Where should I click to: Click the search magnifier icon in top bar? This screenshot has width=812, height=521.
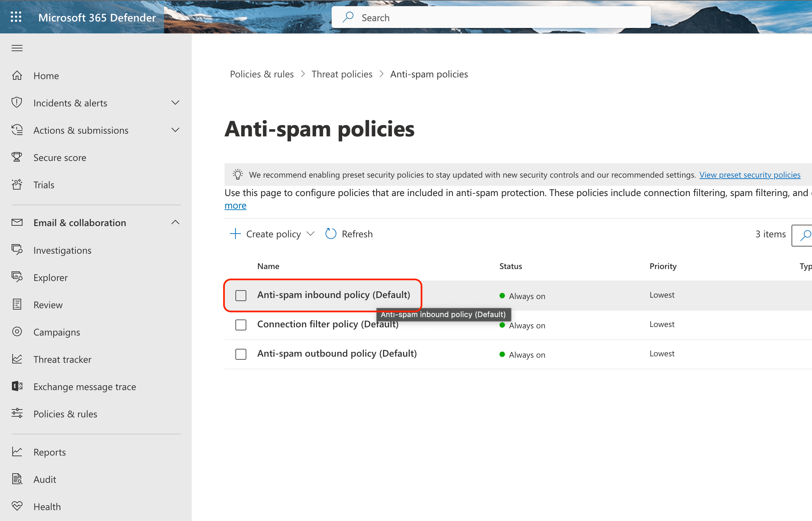348,17
